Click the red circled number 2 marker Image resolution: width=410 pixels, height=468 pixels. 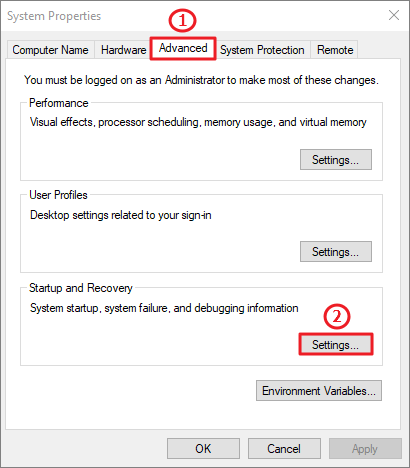[337, 316]
